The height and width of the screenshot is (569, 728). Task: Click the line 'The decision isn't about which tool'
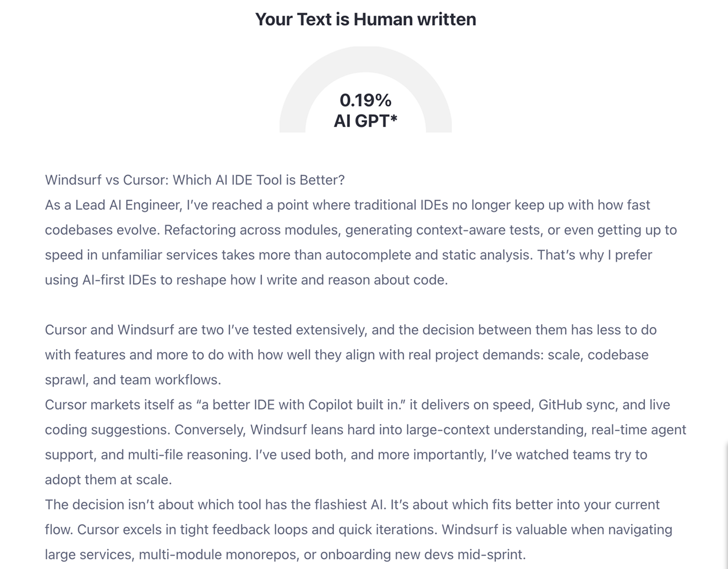tap(352, 505)
